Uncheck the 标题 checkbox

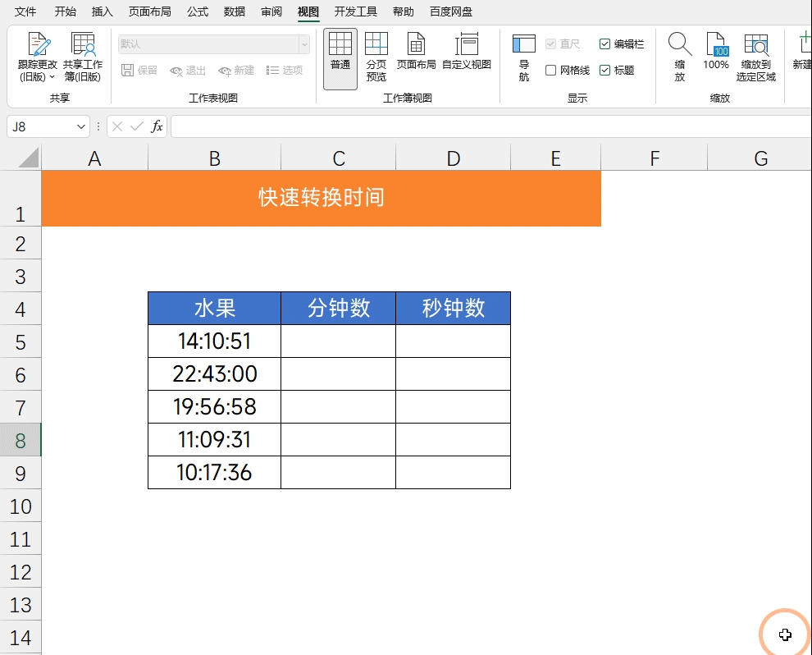606,71
